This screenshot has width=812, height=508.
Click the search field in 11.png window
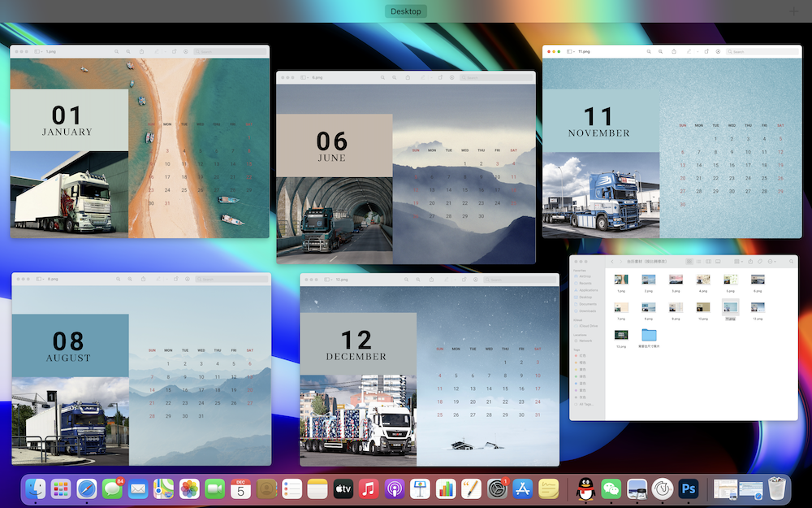[x=759, y=51]
